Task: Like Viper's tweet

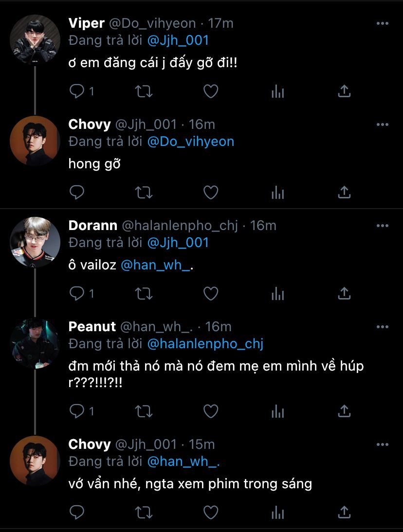Action: point(210,91)
